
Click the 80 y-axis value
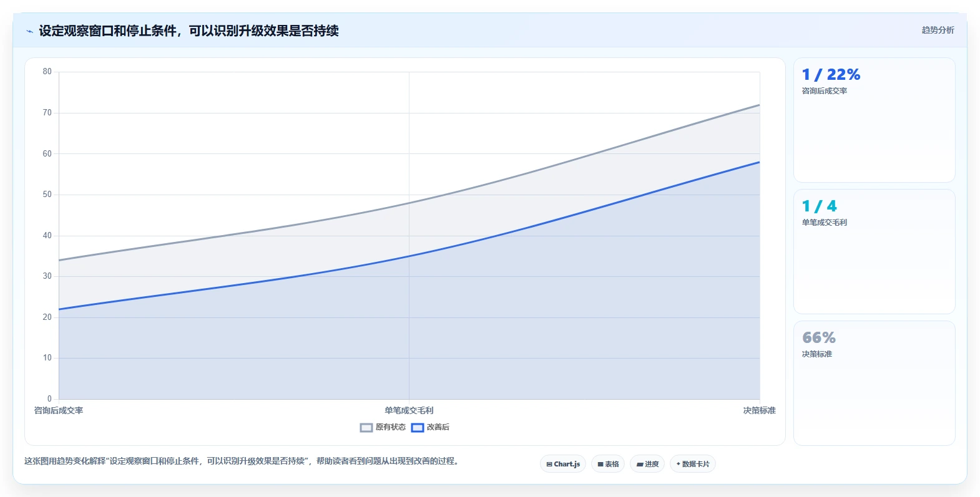pos(47,72)
